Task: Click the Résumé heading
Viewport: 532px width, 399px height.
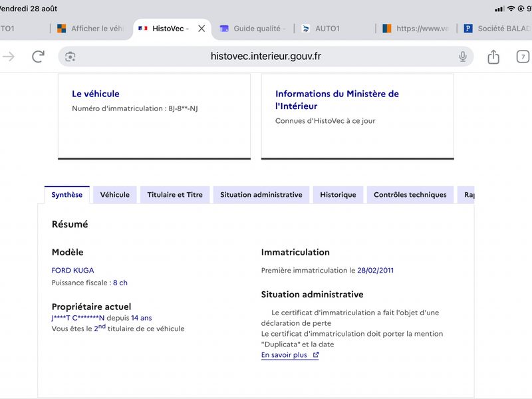Action: 70,224
